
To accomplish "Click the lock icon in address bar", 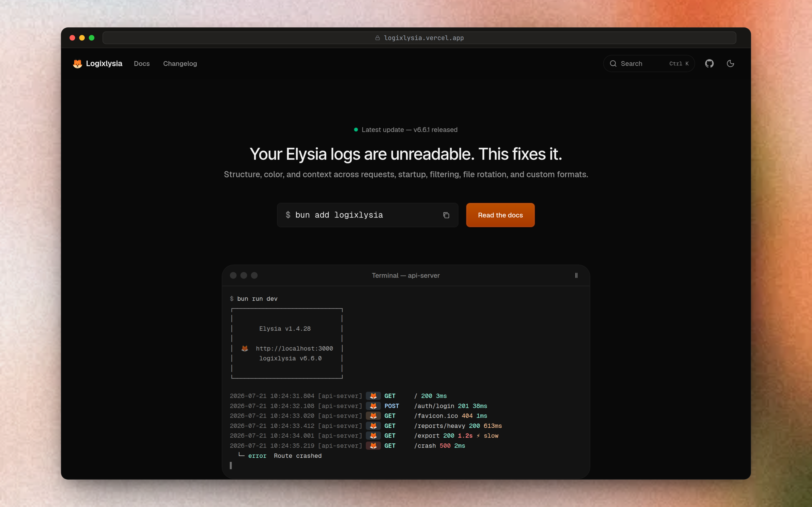I will [378, 38].
